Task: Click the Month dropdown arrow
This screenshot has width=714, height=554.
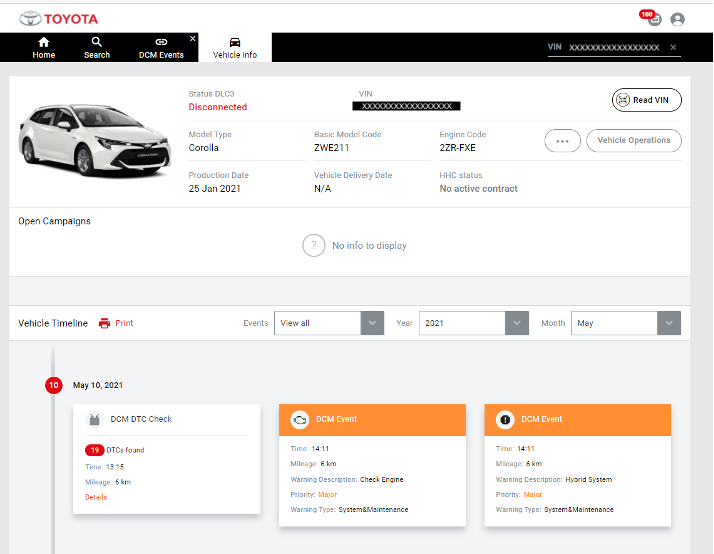Action: coord(669,323)
